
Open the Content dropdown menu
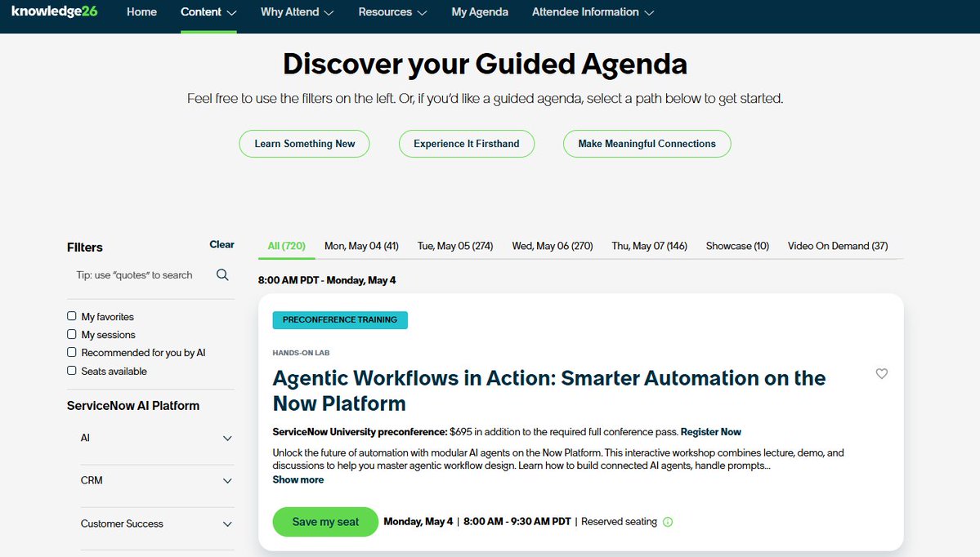pos(208,12)
